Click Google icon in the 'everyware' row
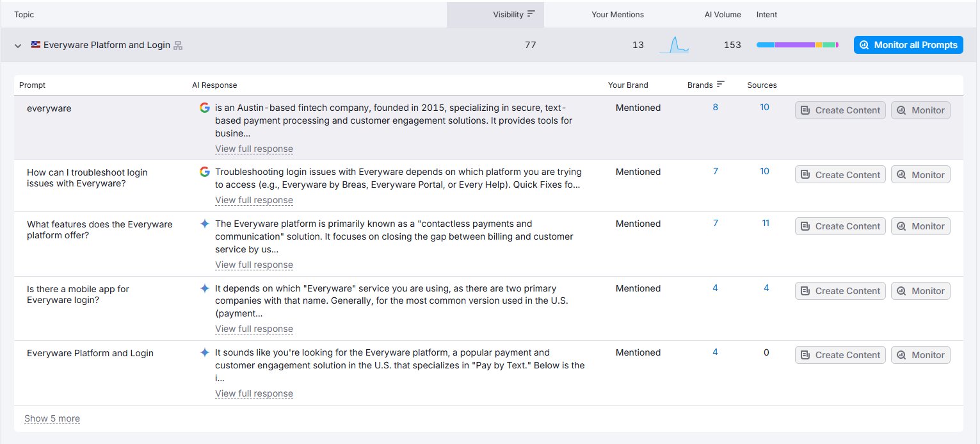 point(205,108)
